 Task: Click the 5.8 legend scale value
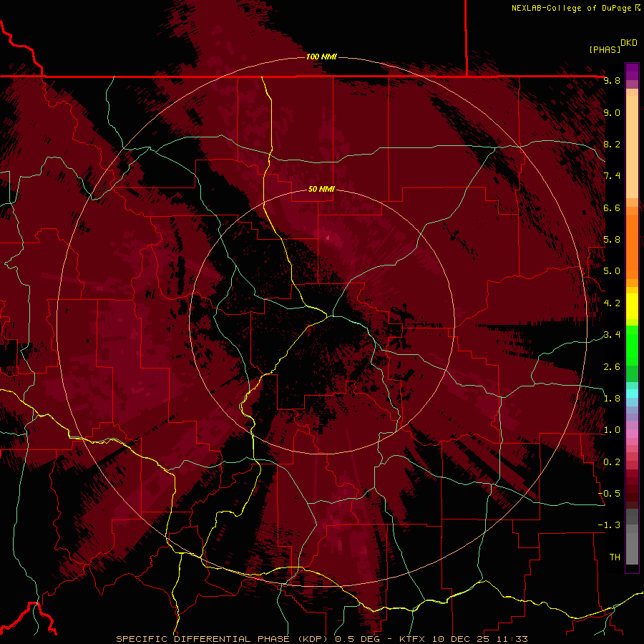click(612, 240)
